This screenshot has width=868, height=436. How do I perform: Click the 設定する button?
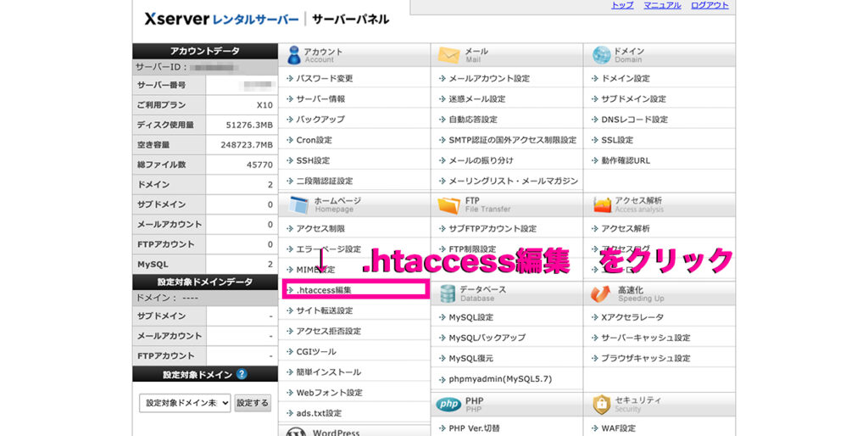pos(253,403)
